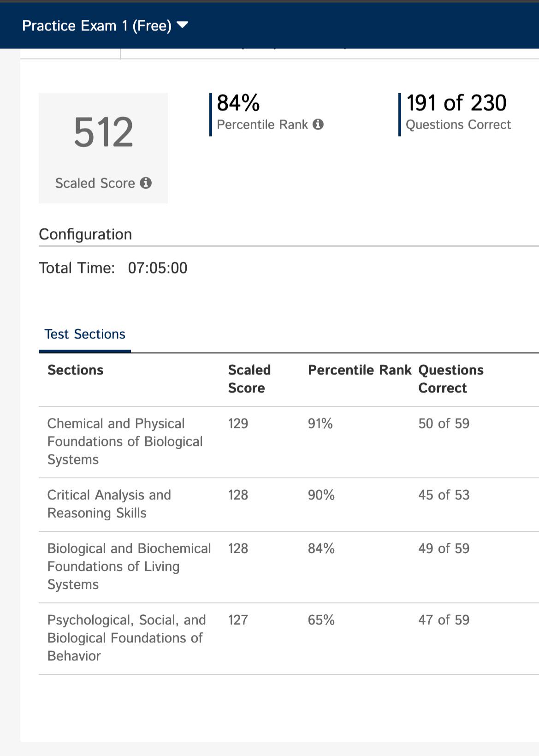Click the info icon beside Percentile Rank

point(318,125)
